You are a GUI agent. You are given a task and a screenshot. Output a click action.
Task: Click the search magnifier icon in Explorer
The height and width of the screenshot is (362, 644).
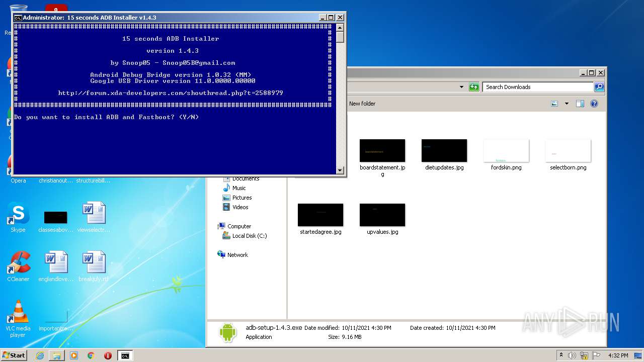[599, 87]
